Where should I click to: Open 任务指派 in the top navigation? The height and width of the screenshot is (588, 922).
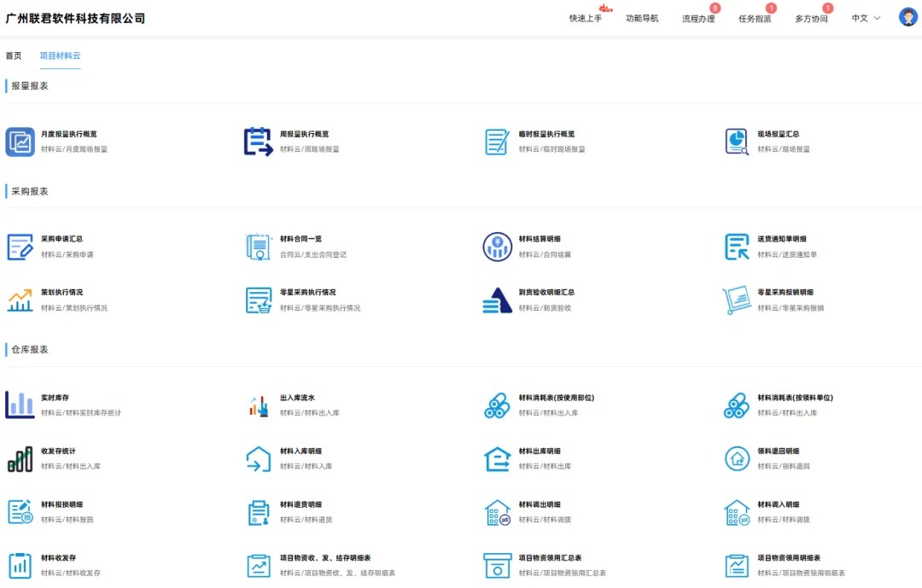pos(755,19)
